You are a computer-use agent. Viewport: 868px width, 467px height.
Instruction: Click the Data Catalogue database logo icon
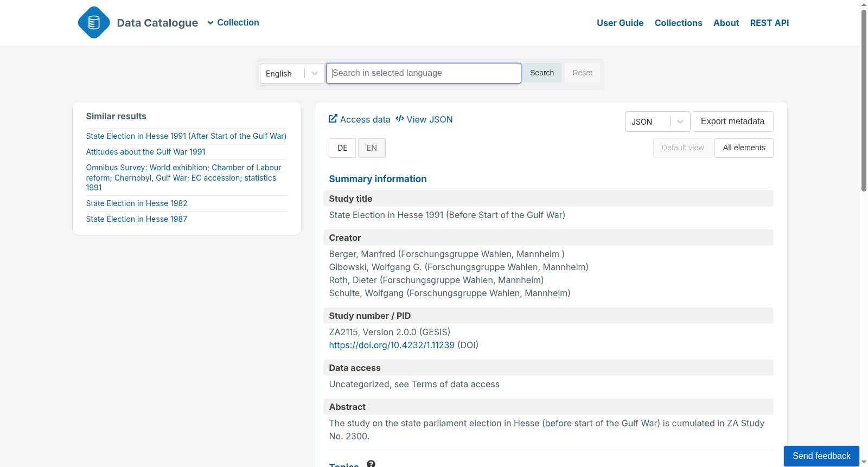click(94, 22)
